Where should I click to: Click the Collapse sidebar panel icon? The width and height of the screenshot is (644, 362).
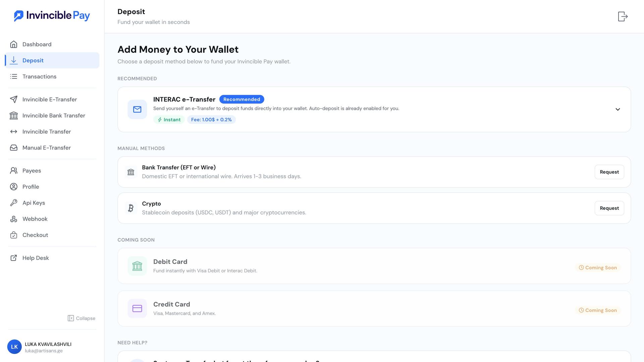tap(71, 318)
